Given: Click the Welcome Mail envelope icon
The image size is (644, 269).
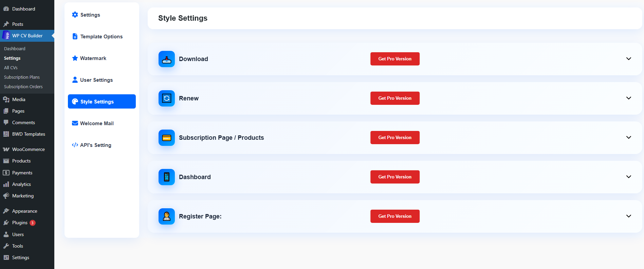Looking at the screenshot, I should (x=75, y=123).
